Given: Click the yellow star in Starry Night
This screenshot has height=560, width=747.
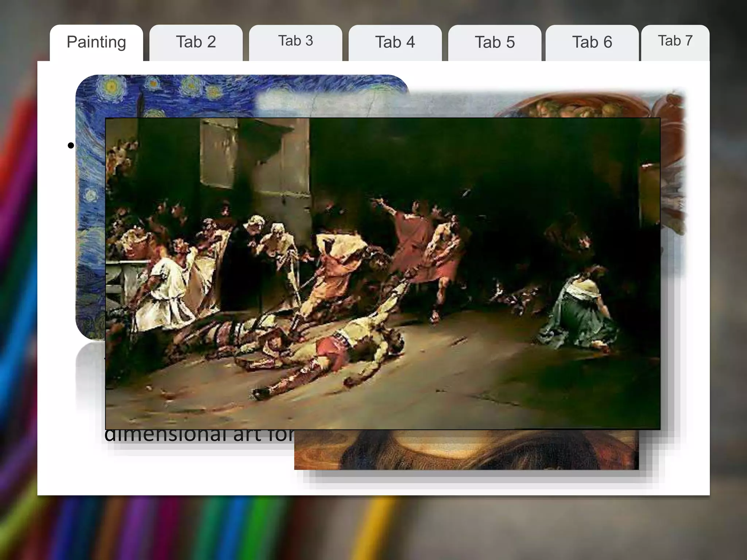Looking at the screenshot, I should pos(111,87).
